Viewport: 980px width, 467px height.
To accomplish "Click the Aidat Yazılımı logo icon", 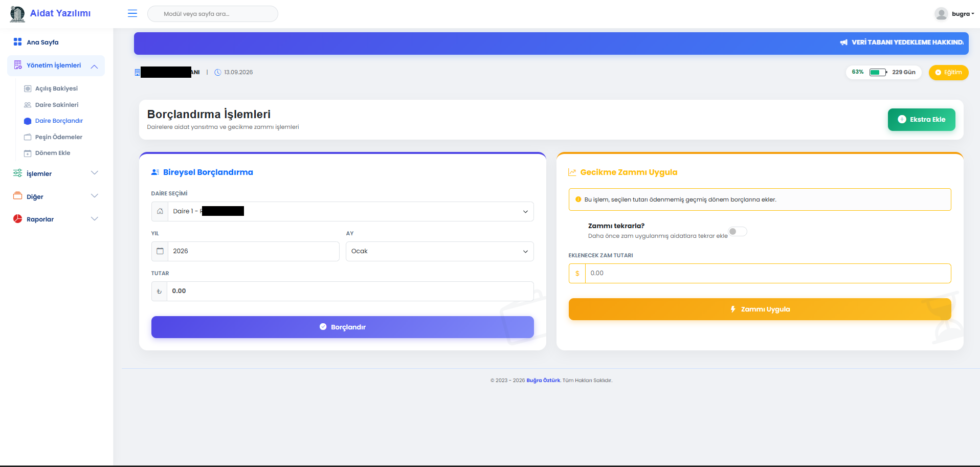I will 17,14.
